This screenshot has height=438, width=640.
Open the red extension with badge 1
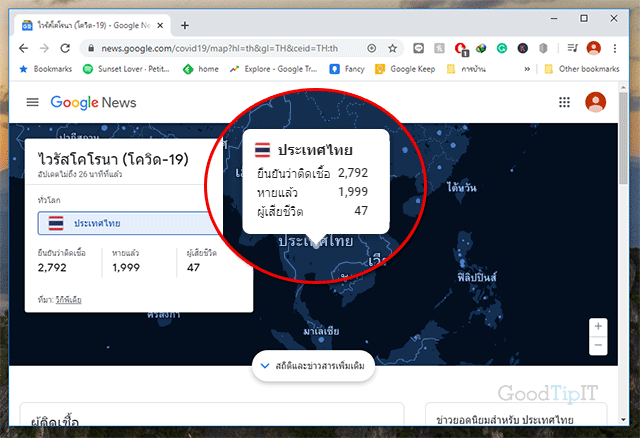coord(460,49)
